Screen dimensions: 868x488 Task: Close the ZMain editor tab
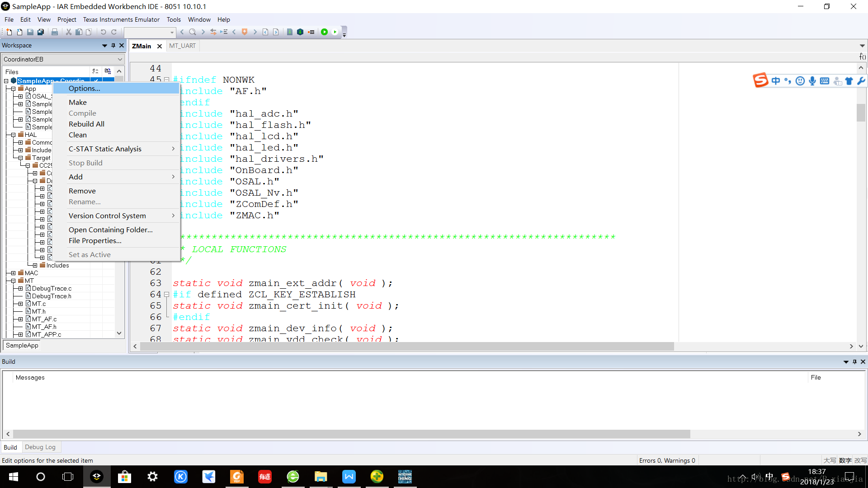tap(160, 46)
